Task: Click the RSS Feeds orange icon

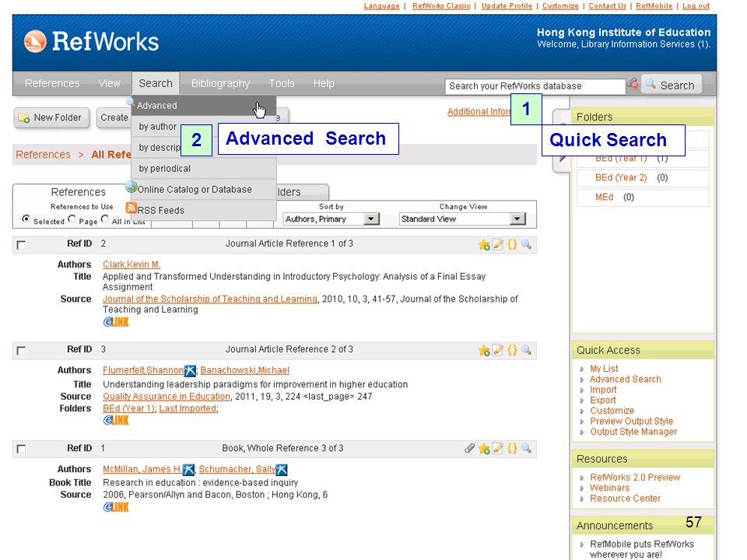Action: pyautogui.click(x=131, y=208)
